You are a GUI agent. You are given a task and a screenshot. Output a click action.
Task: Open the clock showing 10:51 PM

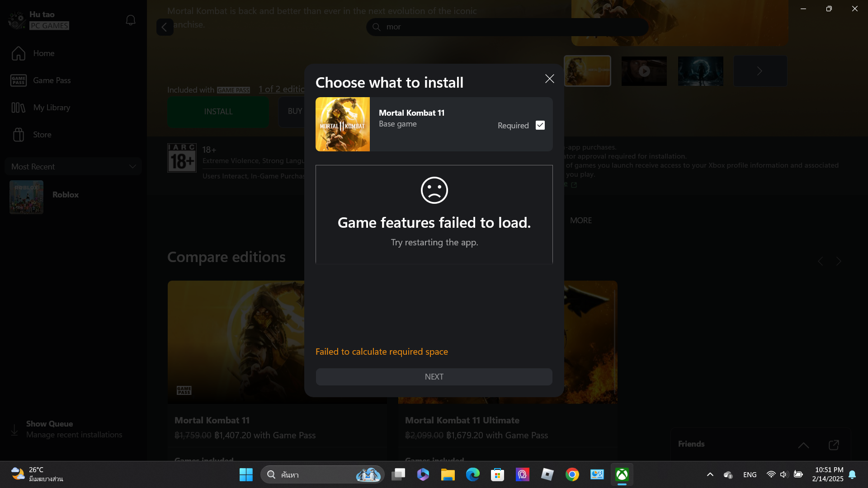click(828, 474)
